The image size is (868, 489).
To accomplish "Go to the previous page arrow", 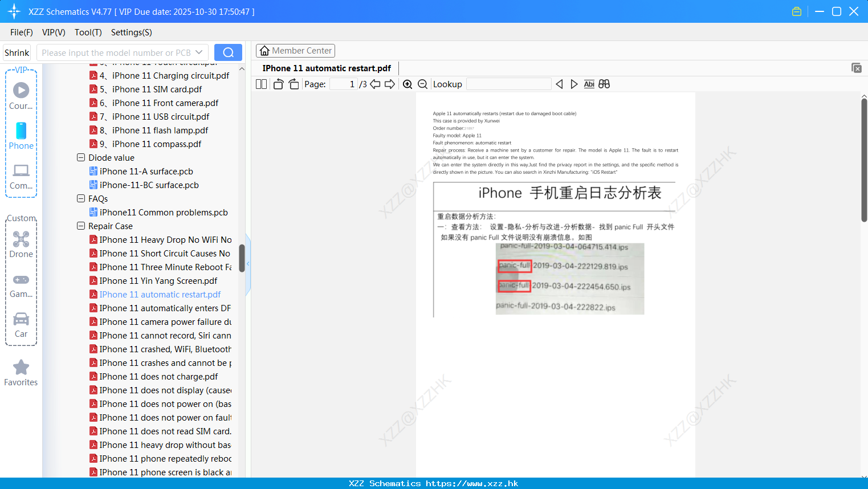I will 375,84.
